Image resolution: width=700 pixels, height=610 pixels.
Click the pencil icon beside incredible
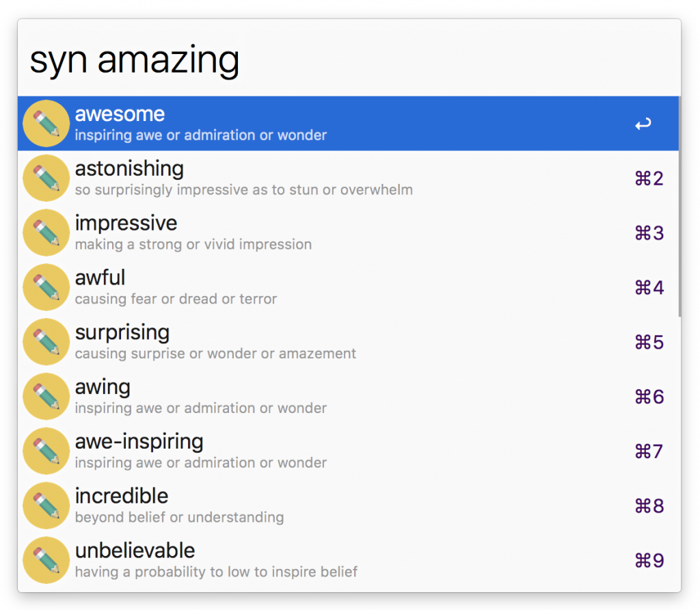pyautogui.click(x=46, y=506)
